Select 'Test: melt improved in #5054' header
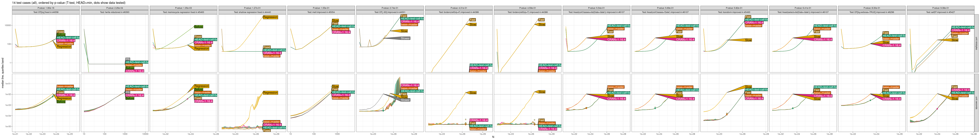Image resolution: width=980 pixels, height=140 pixels. (x=321, y=12)
